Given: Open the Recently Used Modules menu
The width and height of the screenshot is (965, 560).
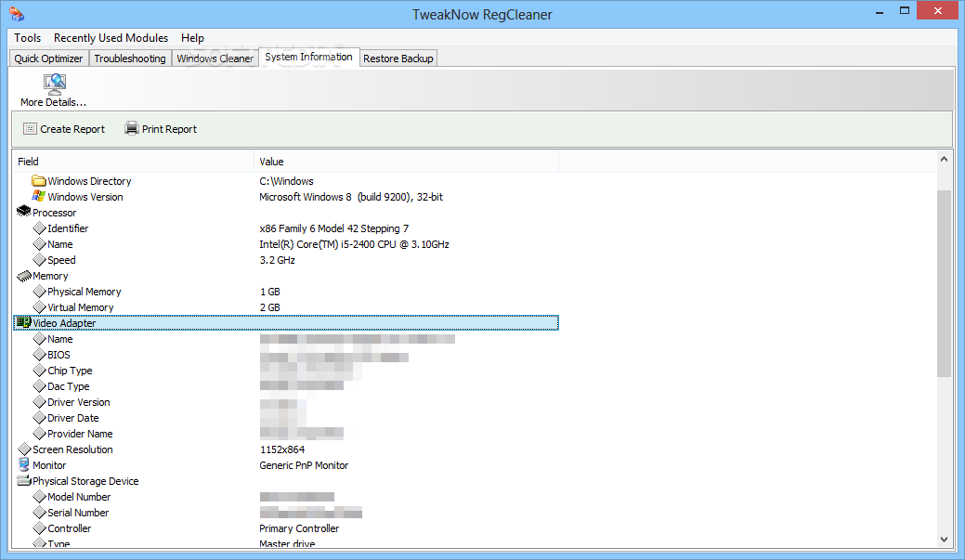Looking at the screenshot, I should pos(111,37).
